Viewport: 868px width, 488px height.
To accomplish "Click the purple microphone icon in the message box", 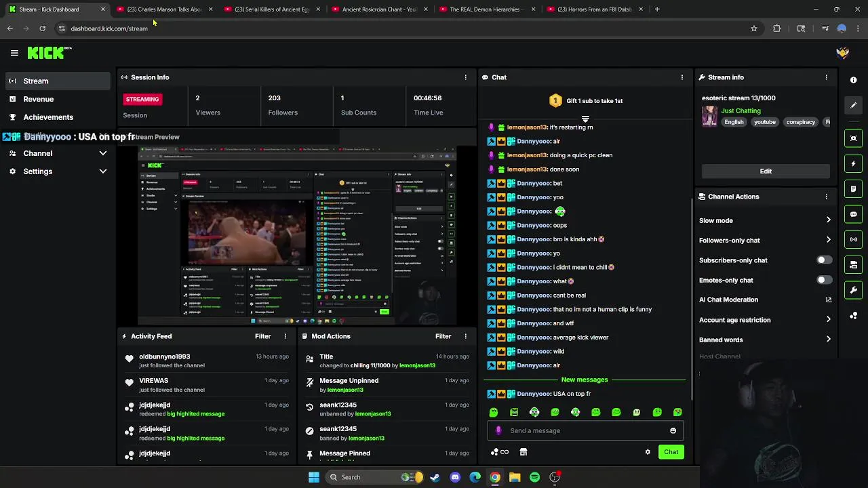I will pyautogui.click(x=498, y=430).
